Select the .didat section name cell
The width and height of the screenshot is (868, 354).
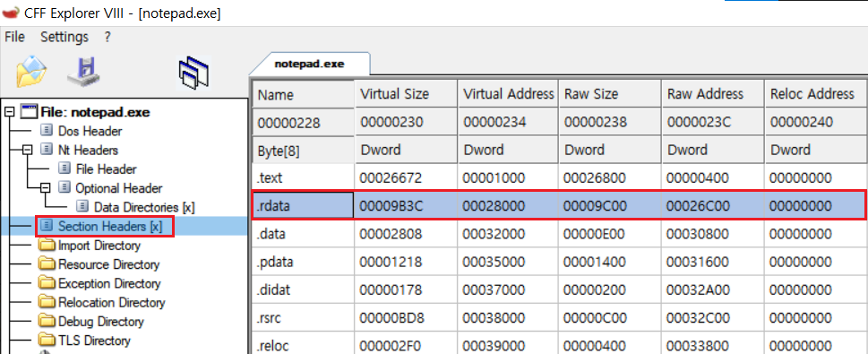pyautogui.click(x=303, y=289)
